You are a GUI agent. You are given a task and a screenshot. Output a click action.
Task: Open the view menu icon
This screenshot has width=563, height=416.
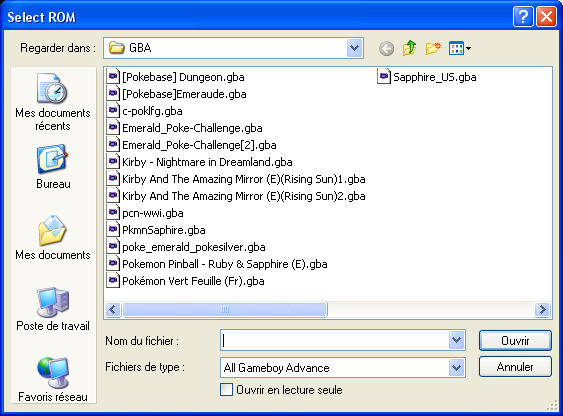460,48
